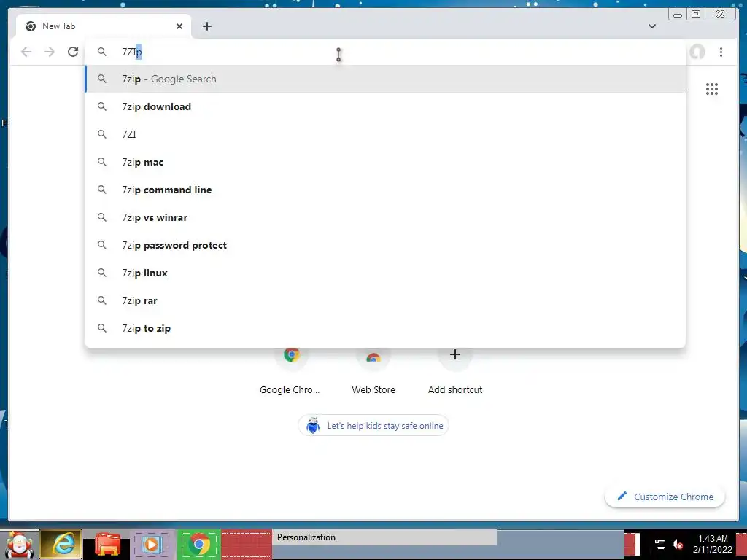Viewport: 747px width, 560px height.
Task: Open the media player taskbar icon
Action: (x=152, y=544)
